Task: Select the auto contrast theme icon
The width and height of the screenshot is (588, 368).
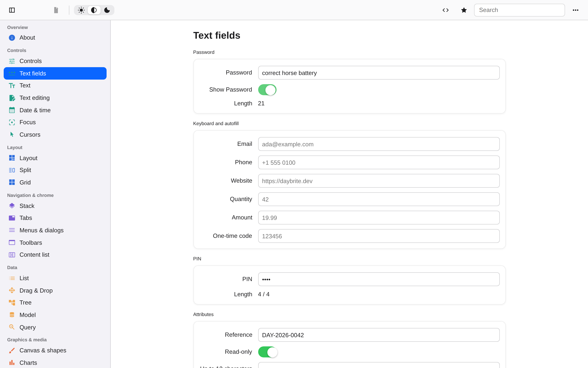Action: (x=94, y=10)
